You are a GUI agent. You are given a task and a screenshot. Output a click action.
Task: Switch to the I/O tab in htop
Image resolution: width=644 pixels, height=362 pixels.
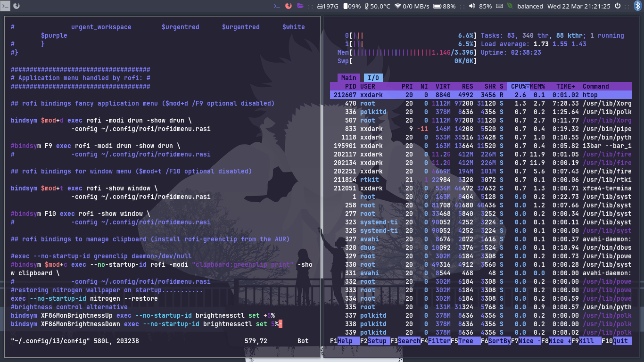(x=373, y=78)
